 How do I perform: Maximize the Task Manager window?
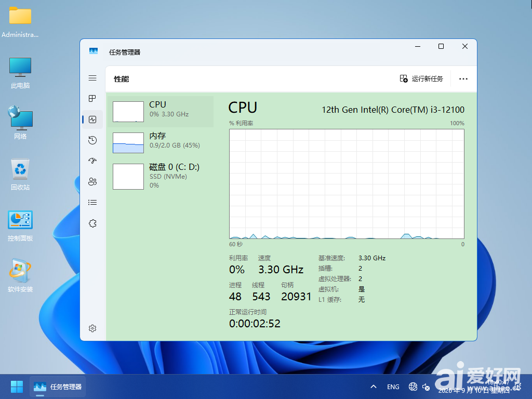pos(441,46)
